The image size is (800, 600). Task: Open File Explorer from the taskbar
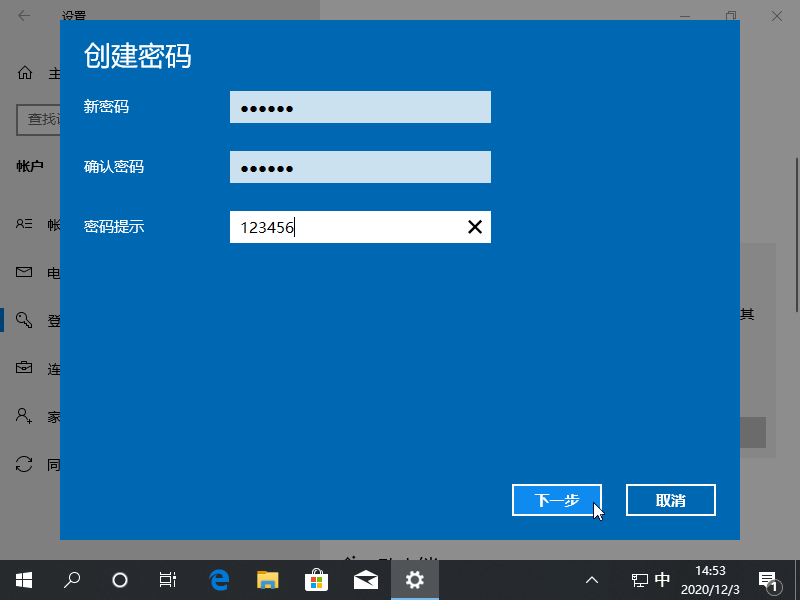(x=267, y=579)
